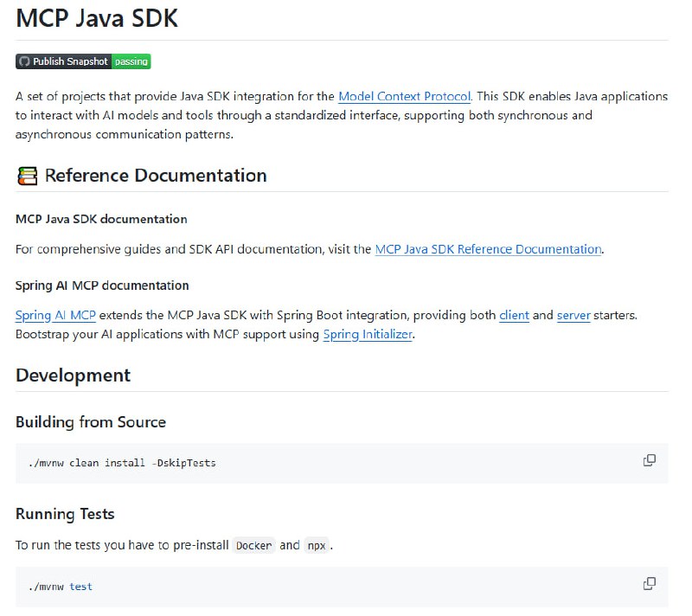Copy the build command to clipboard
The width and height of the screenshot is (692, 616).
pos(648,461)
